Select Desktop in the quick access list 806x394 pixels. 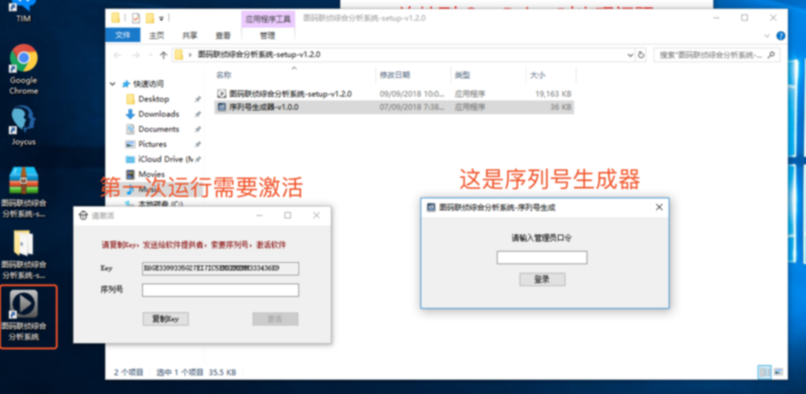coord(153,99)
